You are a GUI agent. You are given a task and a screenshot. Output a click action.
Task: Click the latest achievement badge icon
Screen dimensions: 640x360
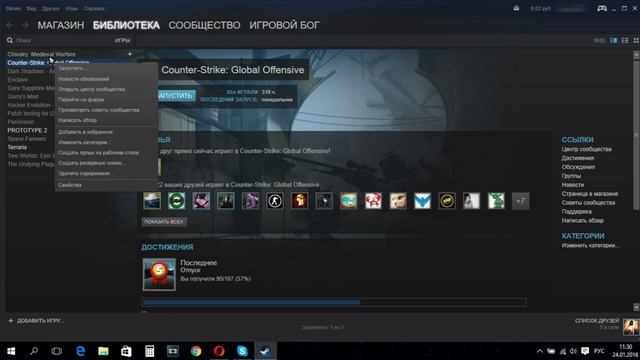pyautogui.click(x=159, y=274)
